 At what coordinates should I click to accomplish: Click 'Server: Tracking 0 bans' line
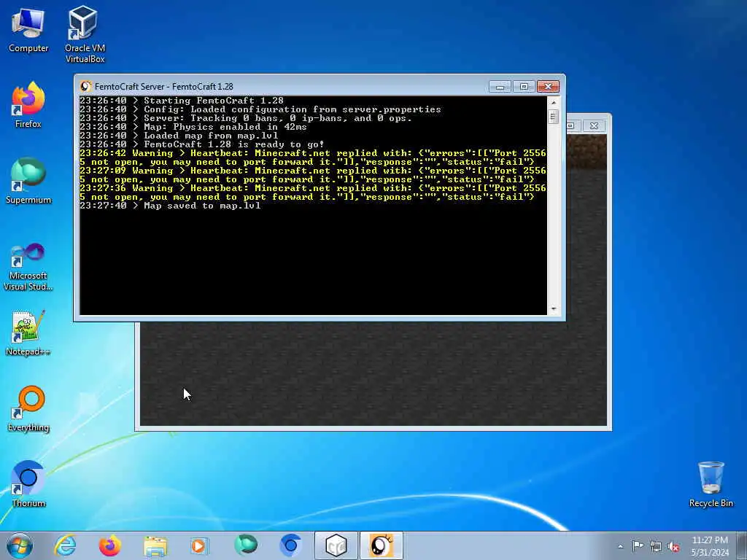pos(246,118)
